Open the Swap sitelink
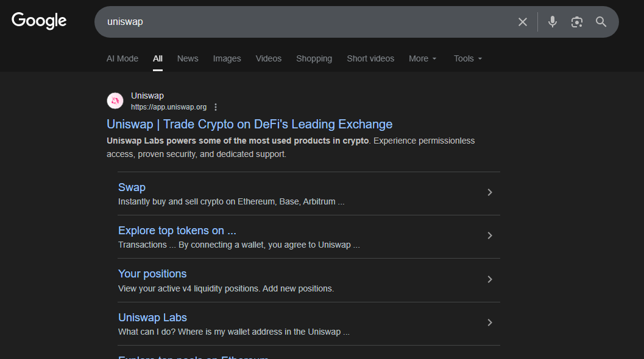This screenshot has height=359, width=644. pyautogui.click(x=132, y=187)
